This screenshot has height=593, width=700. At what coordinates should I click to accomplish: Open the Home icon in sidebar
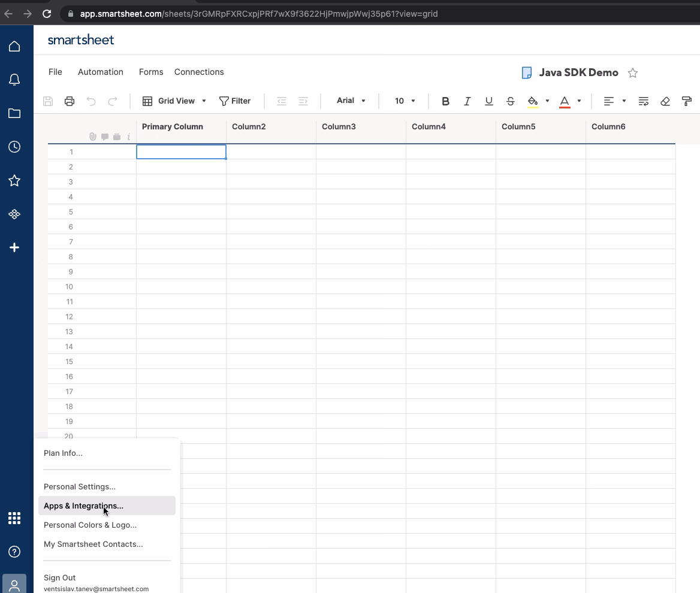click(14, 47)
